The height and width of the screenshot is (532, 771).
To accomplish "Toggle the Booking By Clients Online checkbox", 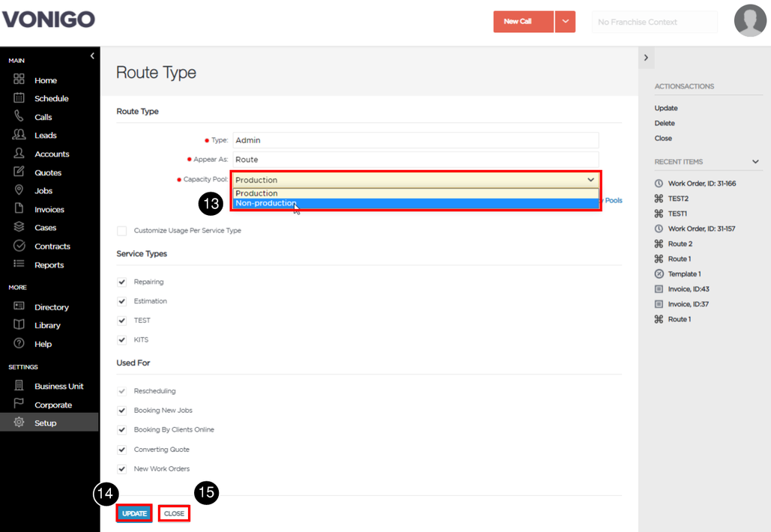I will tap(122, 430).
